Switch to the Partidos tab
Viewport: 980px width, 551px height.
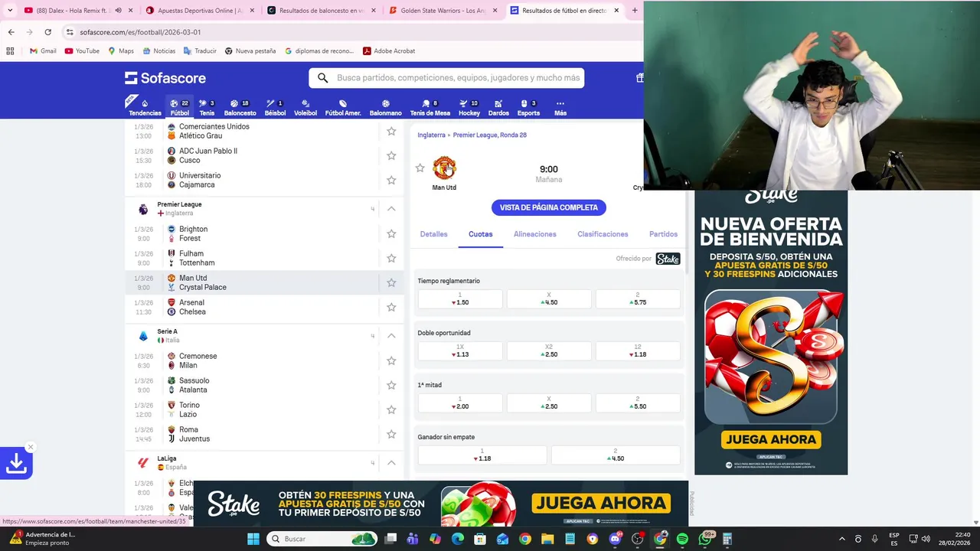pyautogui.click(x=663, y=234)
